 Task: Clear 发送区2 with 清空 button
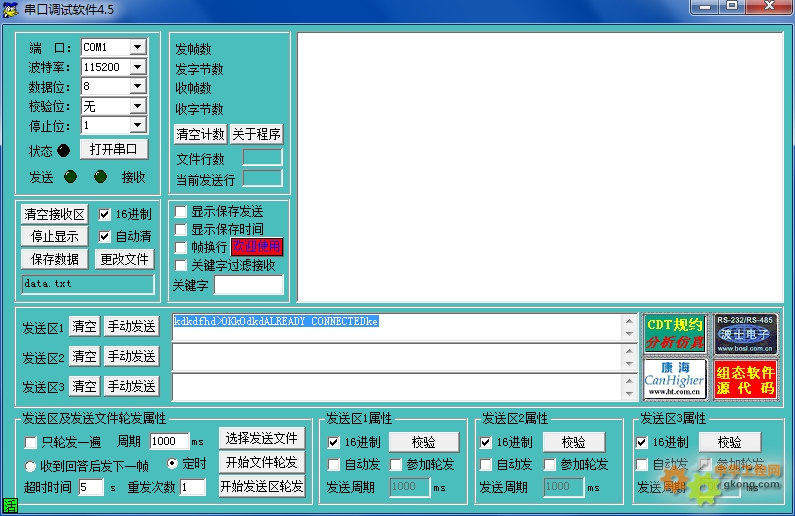tap(84, 356)
